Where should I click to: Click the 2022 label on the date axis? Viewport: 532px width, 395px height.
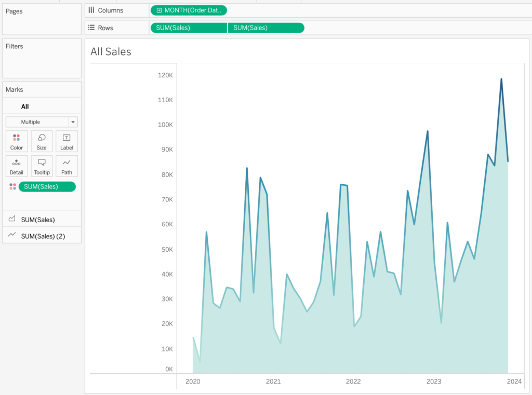(353, 382)
